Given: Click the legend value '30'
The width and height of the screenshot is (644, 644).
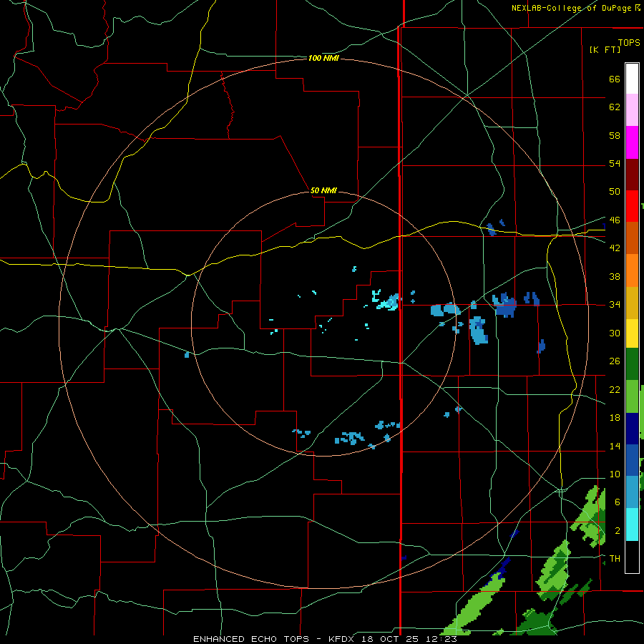Looking at the screenshot, I should click(x=615, y=333).
